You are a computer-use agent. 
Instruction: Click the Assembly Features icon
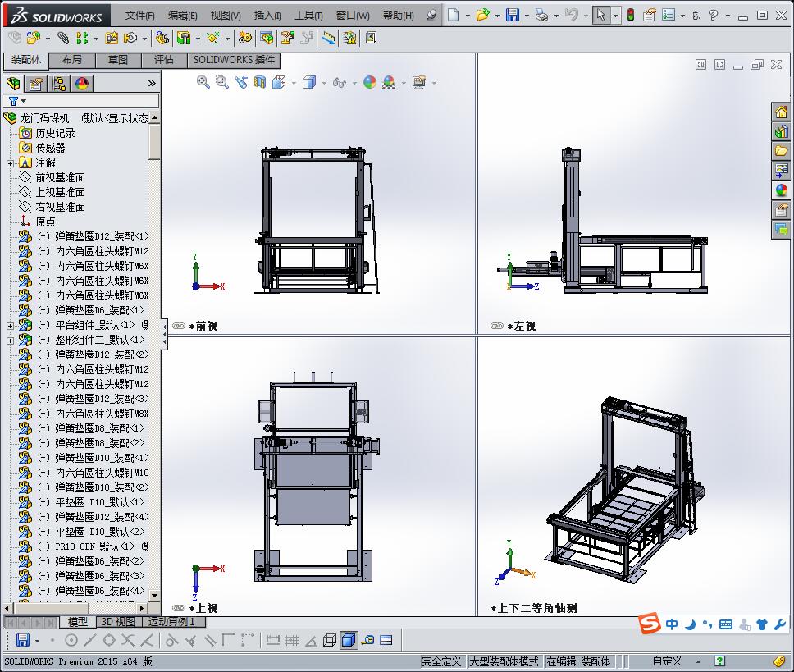point(184,38)
